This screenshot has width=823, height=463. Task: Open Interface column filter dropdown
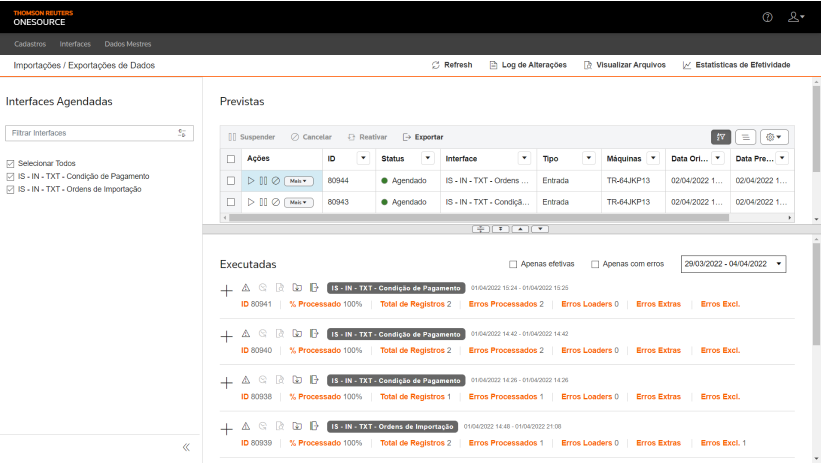click(524, 158)
